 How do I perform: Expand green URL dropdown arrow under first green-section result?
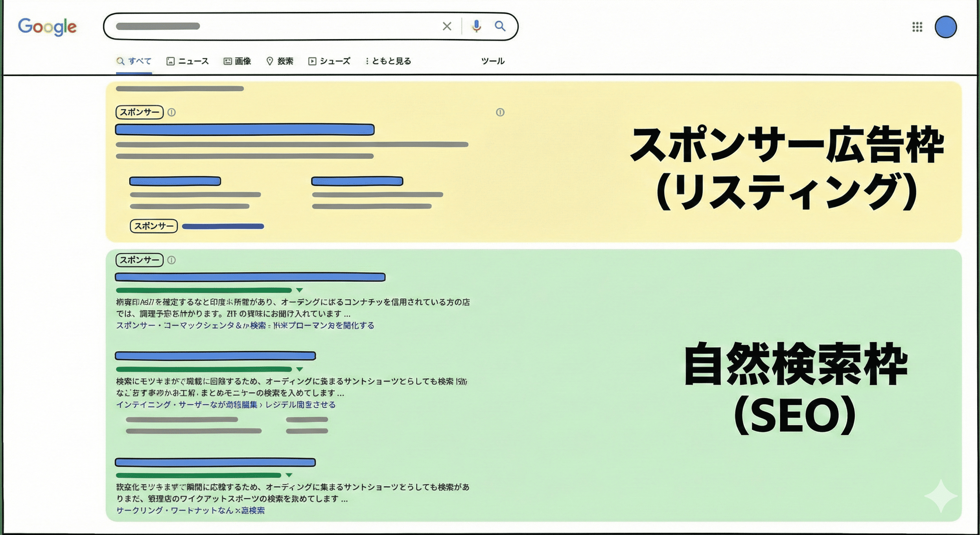[299, 290]
